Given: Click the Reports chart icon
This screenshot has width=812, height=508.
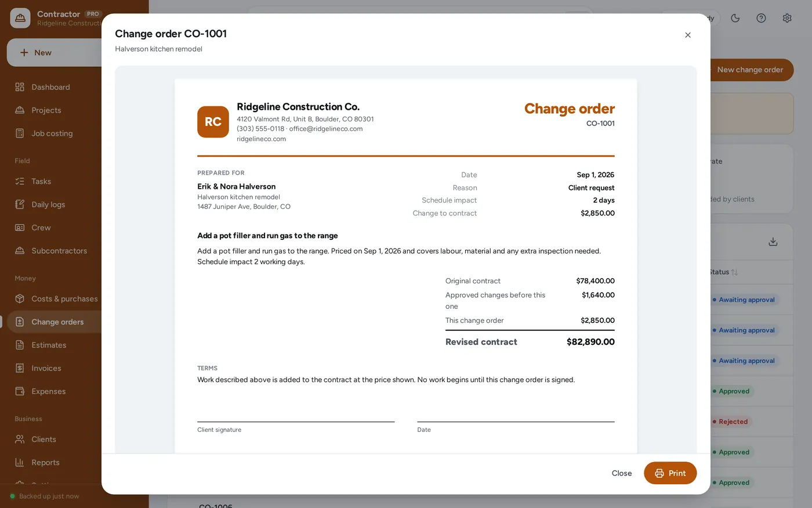Looking at the screenshot, I should pyautogui.click(x=20, y=463).
